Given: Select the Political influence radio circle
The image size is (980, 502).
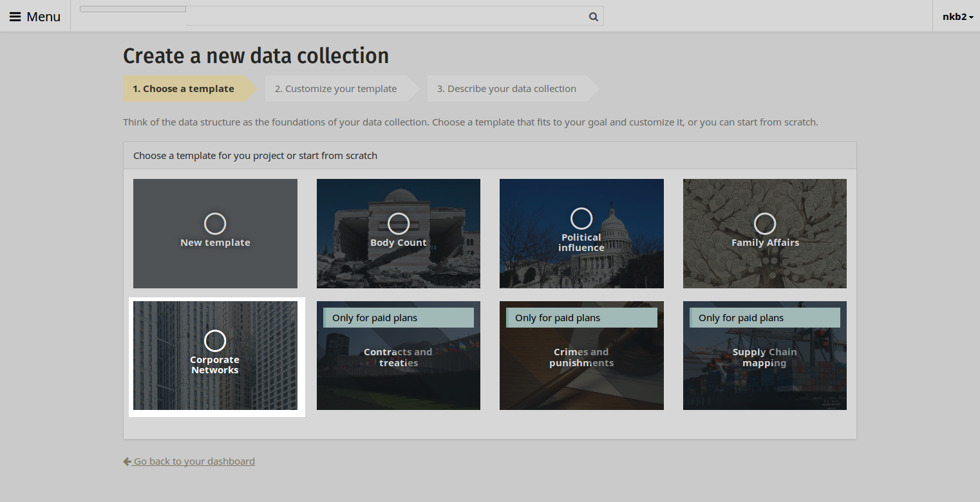Looking at the screenshot, I should pyautogui.click(x=581, y=219).
